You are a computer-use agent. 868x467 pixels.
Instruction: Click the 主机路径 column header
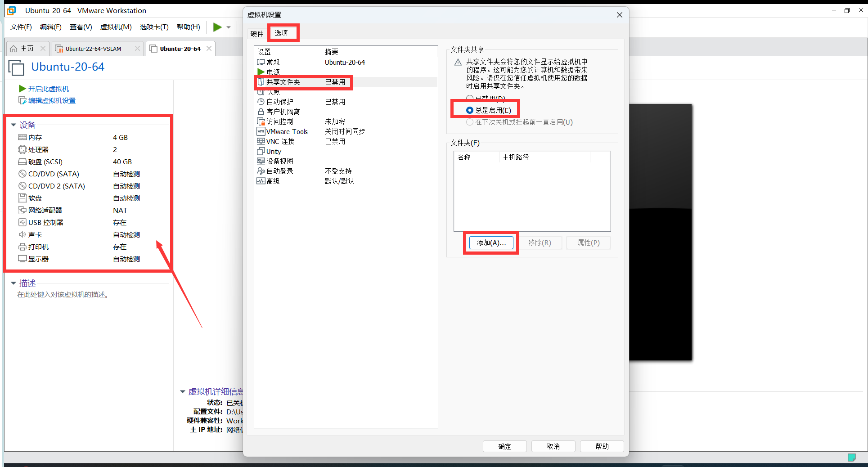544,157
